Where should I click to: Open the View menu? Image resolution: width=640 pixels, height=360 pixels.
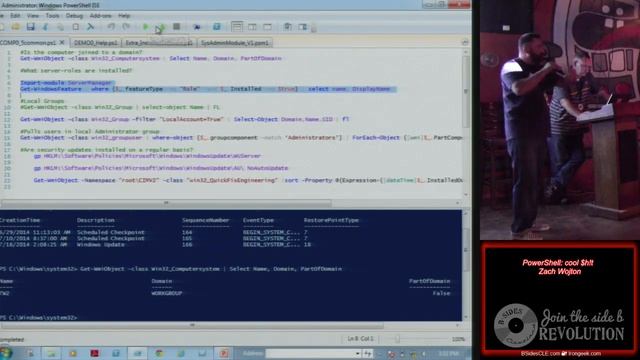coord(33,16)
